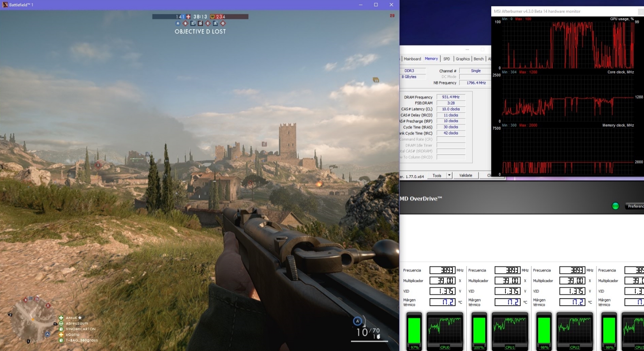Click the objective marker icon above the castle tower
Viewport: 644px width, 351px height.
pos(264,144)
